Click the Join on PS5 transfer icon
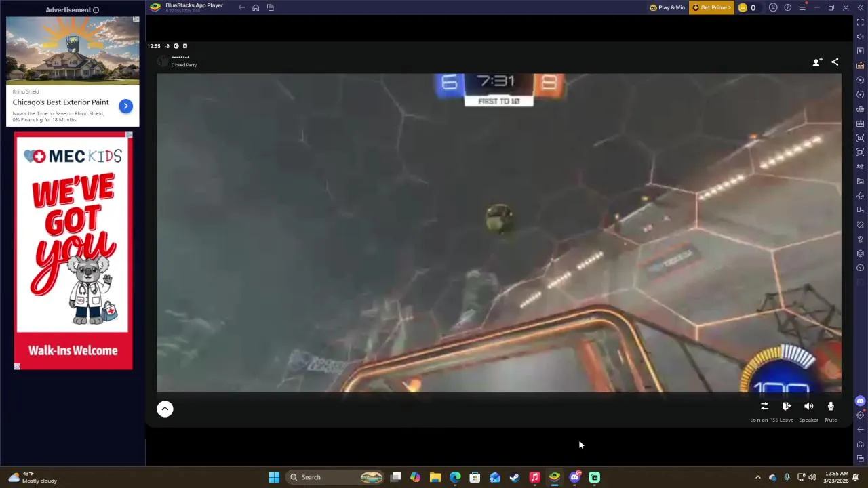This screenshot has width=868, height=488. 764,406
